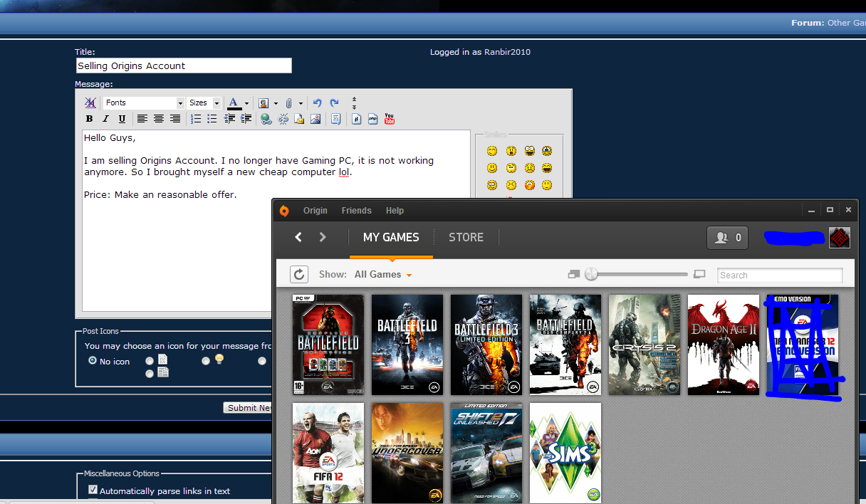The height and width of the screenshot is (504, 866).
Task: Go forward in Origin navigation
Action: tap(323, 237)
